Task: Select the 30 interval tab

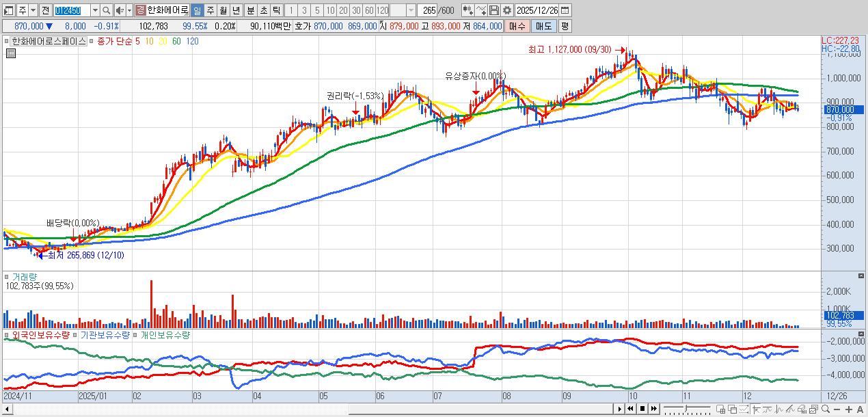Action: pyautogui.click(x=356, y=10)
